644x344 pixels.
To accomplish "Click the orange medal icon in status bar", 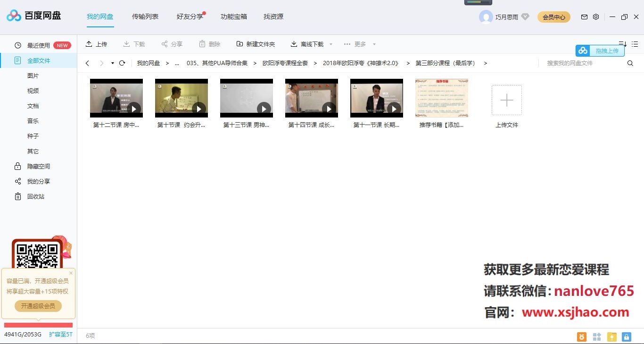I will tap(582, 337).
